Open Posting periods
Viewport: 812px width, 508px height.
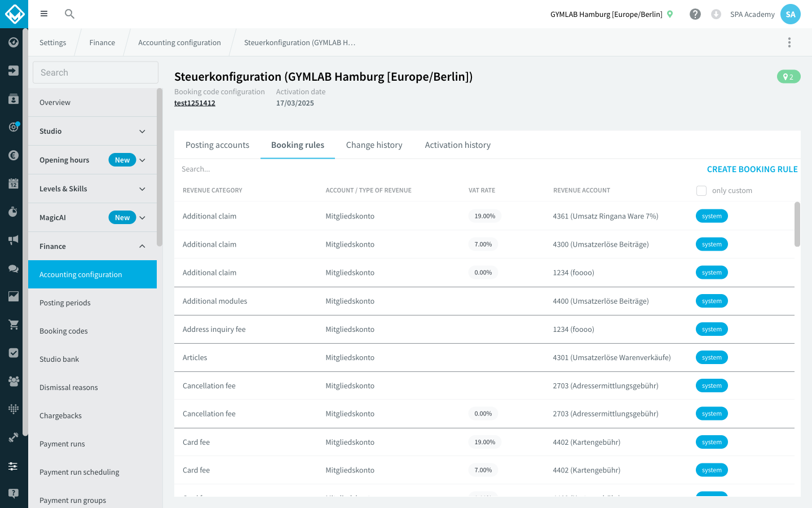(x=92, y=303)
